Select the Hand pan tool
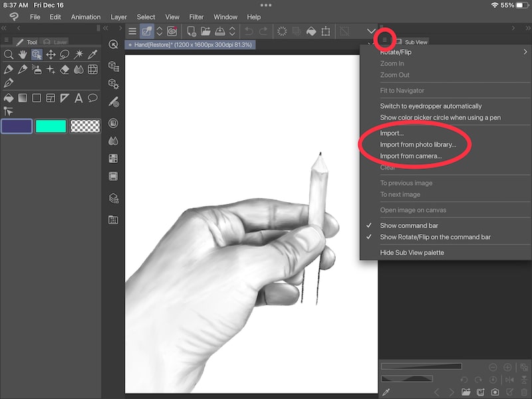The height and width of the screenshot is (399, 532). 23,55
